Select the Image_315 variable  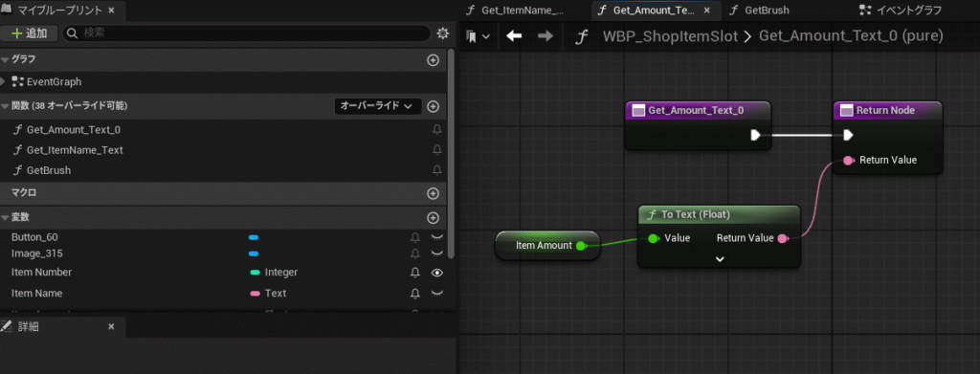tap(37, 253)
